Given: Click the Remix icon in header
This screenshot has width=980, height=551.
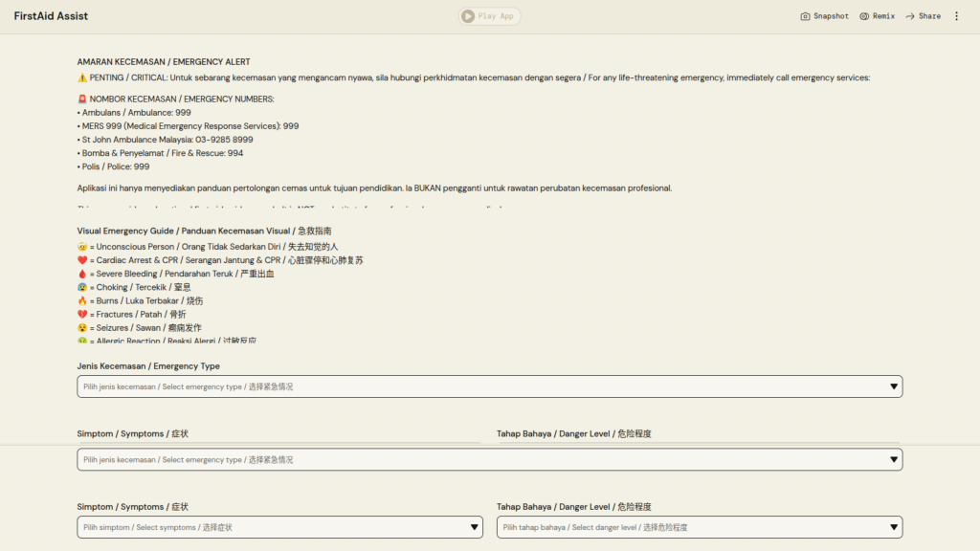Looking at the screenshot, I should coord(877,16).
